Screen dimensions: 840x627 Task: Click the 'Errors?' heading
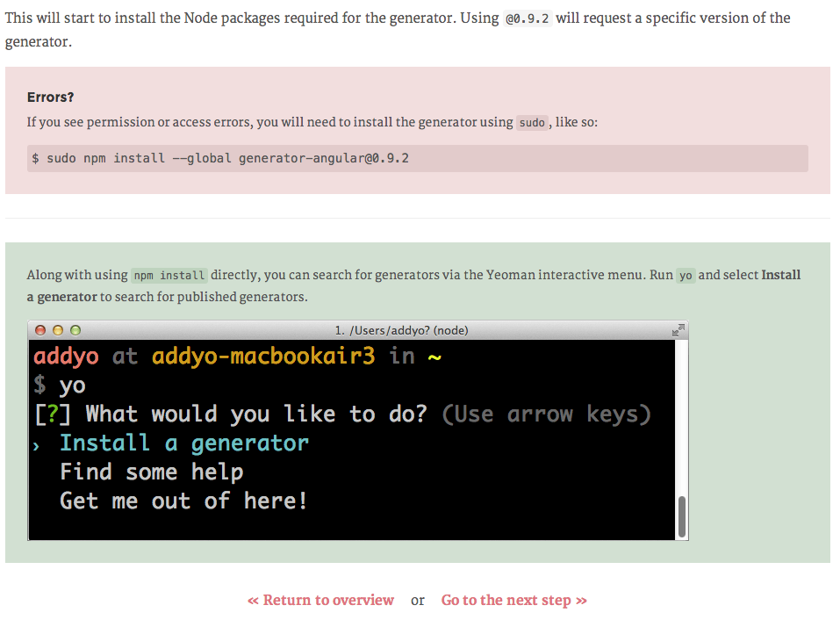[x=50, y=97]
